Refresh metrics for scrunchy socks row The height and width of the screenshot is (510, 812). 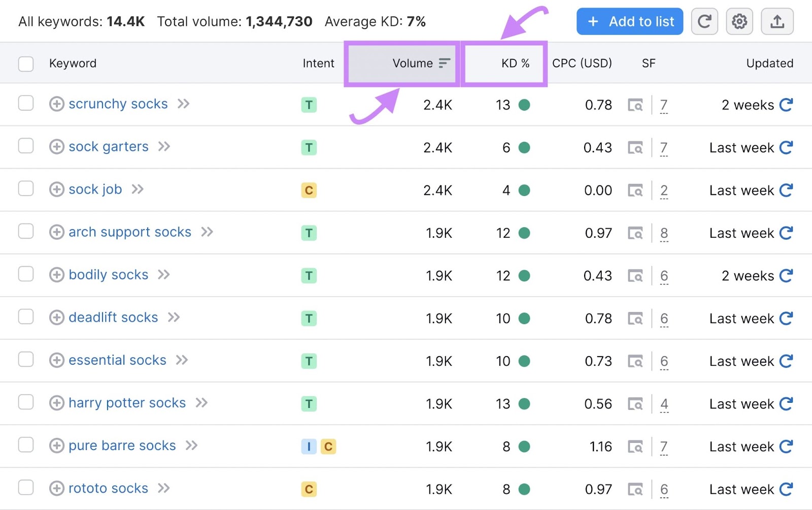pos(786,105)
